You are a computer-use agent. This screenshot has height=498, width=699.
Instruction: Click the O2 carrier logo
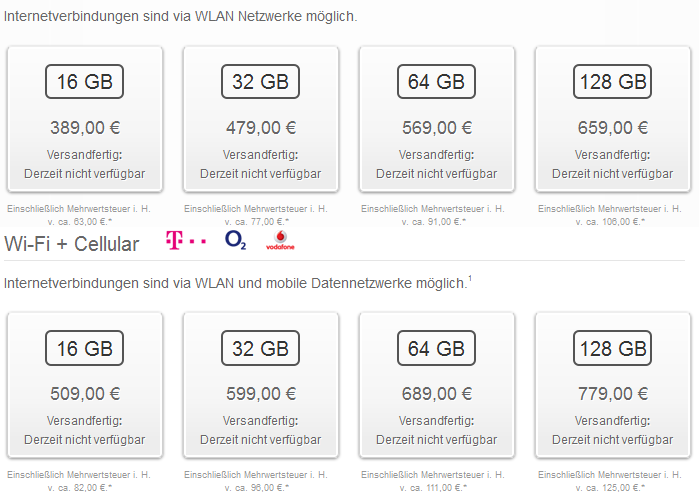pos(235,240)
